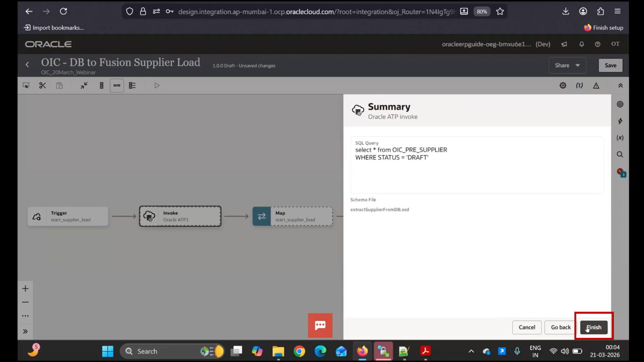Bookmark this page with the star icon
The height and width of the screenshot is (362, 644).
tap(500, 11)
